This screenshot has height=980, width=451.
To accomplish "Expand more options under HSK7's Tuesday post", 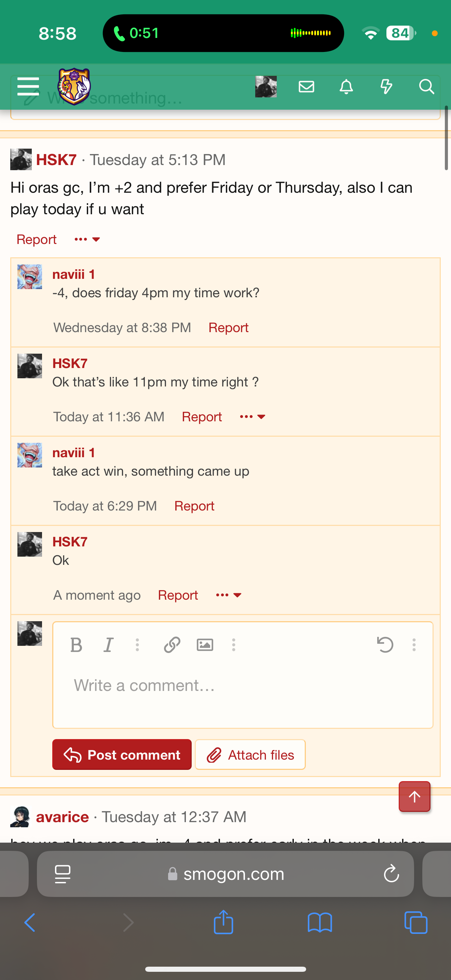I will click(87, 239).
